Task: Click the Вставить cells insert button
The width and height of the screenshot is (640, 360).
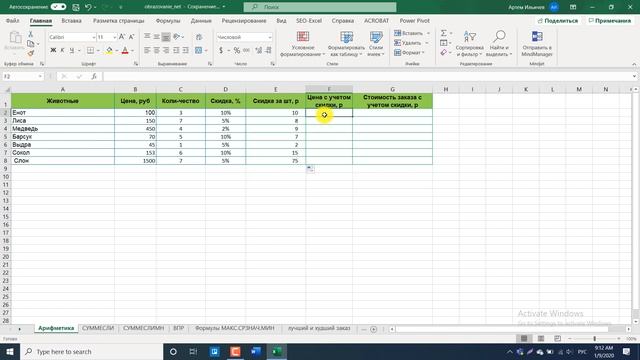Action: tap(412, 33)
